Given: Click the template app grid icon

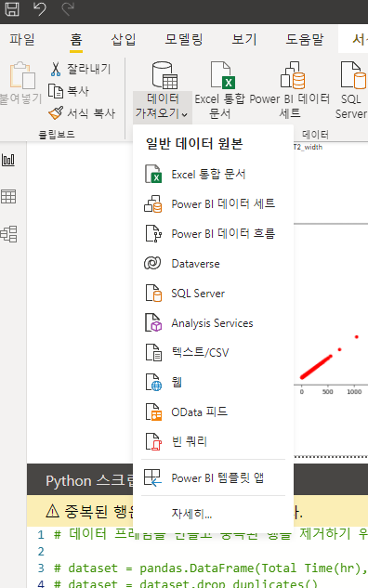Looking at the screenshot, I should coord(152,477).
